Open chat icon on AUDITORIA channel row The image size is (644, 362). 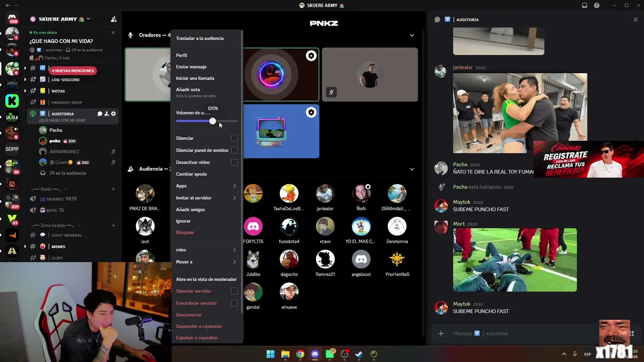tap(100, 114)
